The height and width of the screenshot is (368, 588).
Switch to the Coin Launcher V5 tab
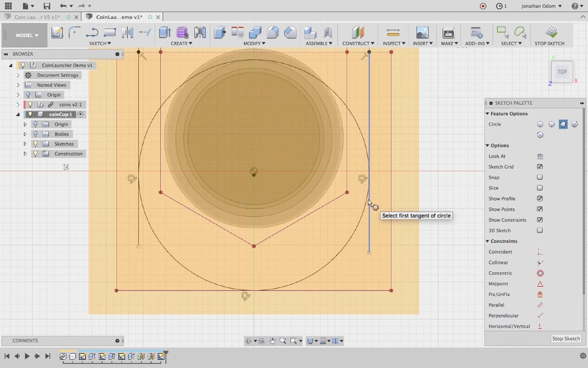pyautogui.click(x=36, y=17)
